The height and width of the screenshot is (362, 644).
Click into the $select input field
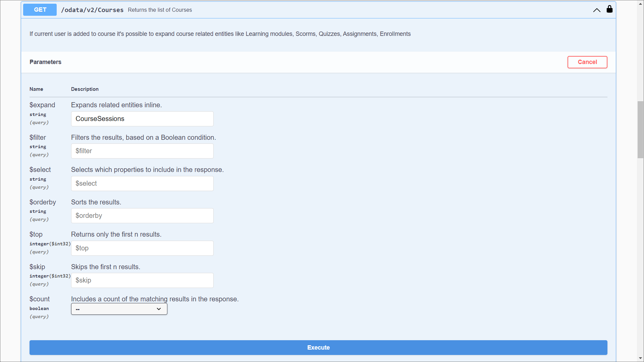[142, 184]
